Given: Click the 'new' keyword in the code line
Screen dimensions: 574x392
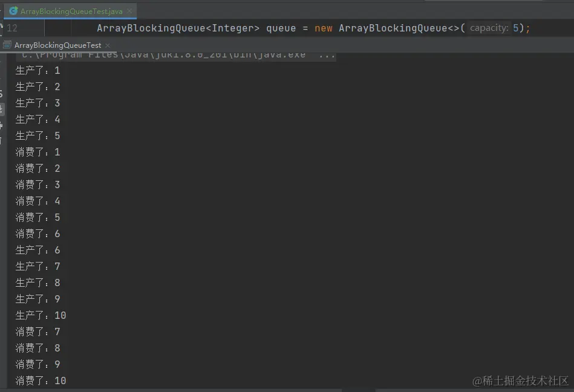Looking at the screenshot, I should (324, 28).
